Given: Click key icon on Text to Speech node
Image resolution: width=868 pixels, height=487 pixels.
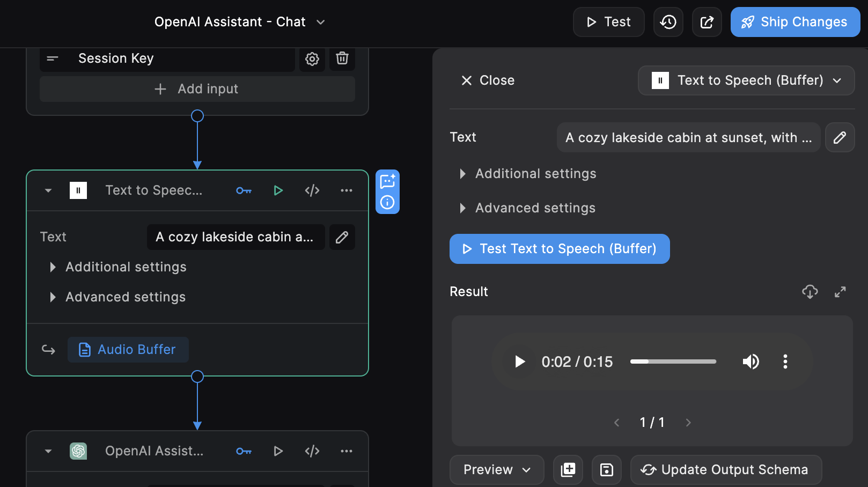Looking at the screenshot, I should (244, 190).
